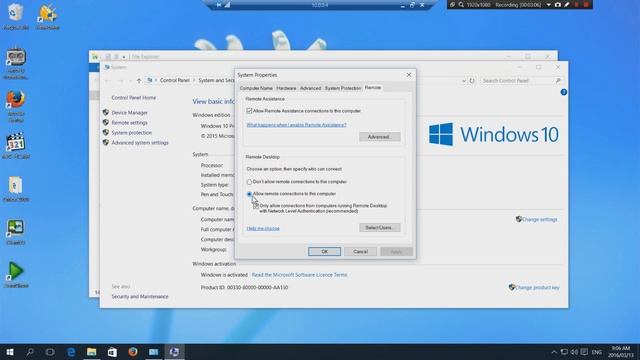The height and width of the screenshot is (360, 640).
Task: Click the volume icon in system tray
Action: pos(574,352)
